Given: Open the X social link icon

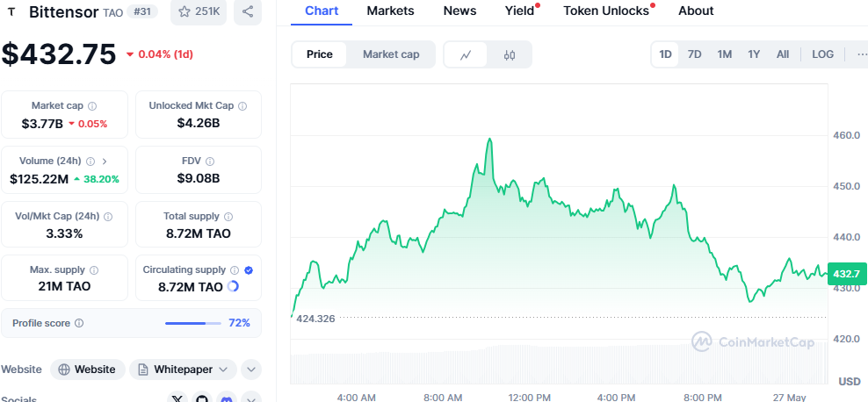Looking at the screenshot, I should 177,398.
